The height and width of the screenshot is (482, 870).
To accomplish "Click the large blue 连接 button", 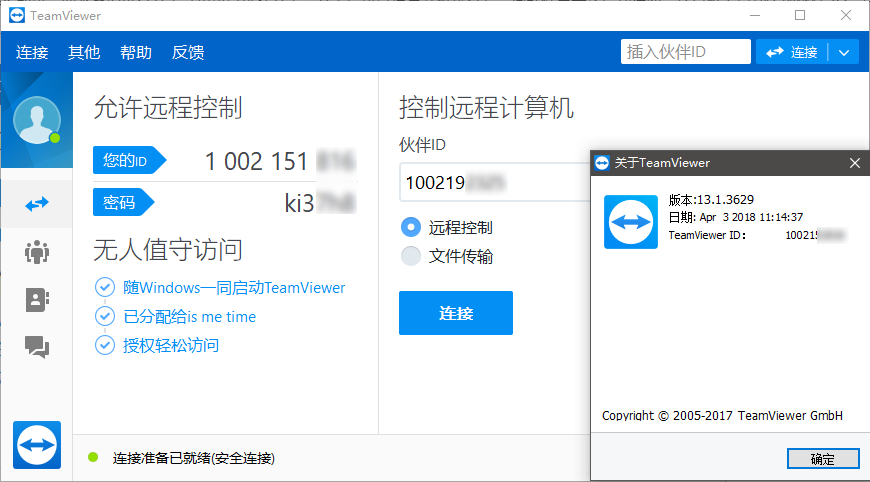I will coord(456,313).
